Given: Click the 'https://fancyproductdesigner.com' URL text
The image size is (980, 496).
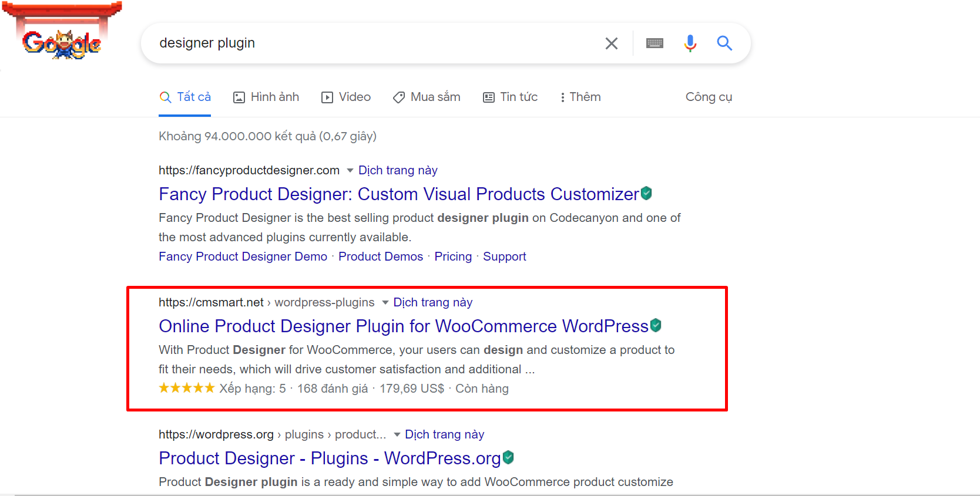Looking at the screenshot, I should point(249,170).
